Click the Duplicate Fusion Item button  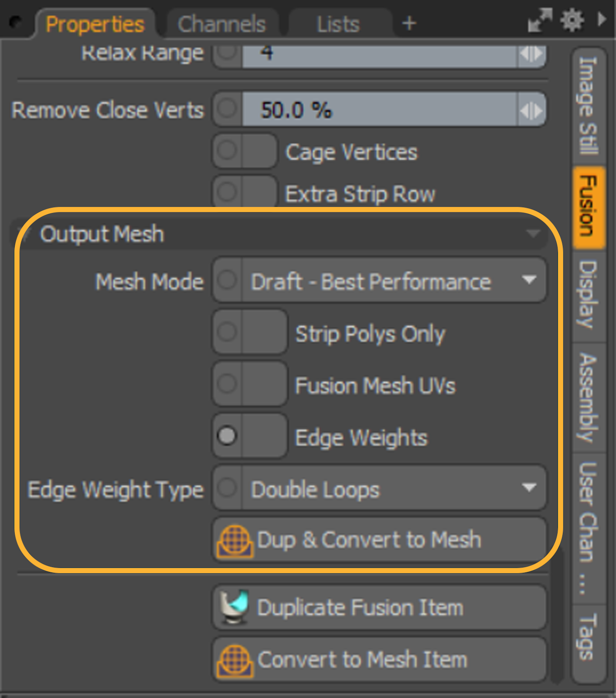coord(379,608)
